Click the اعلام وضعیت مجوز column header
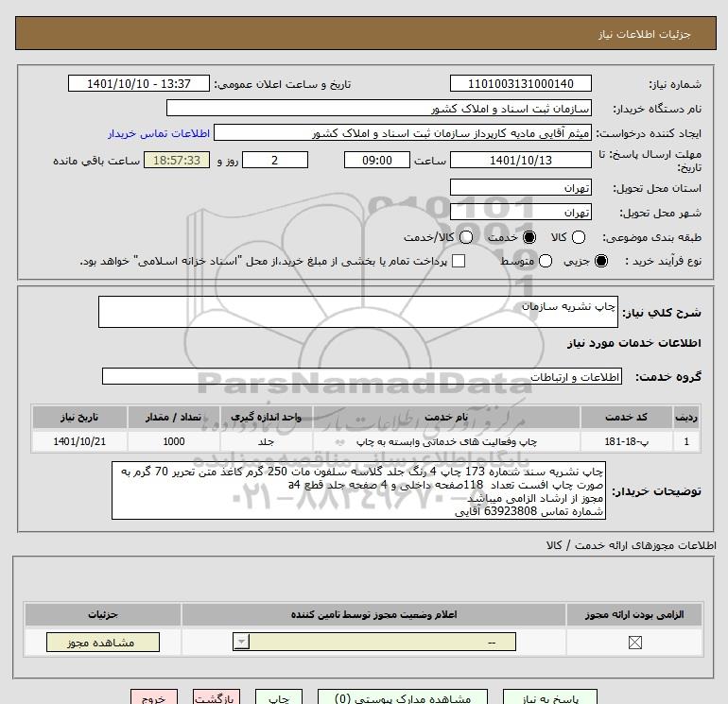The width and height of the screenshot is (728, 704). pyautogui.click(x=373, y=614)
